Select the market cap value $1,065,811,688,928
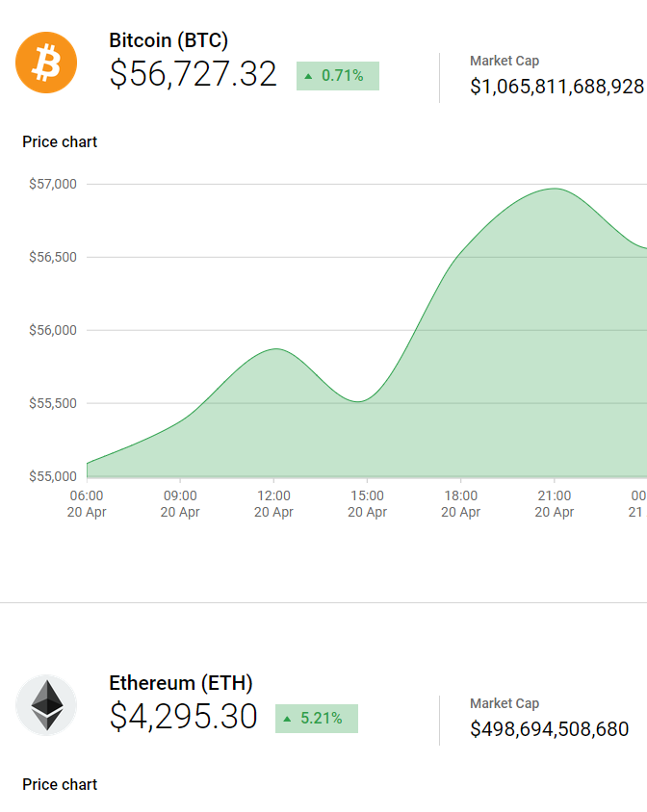The height and width of the screenshot is (812, 647). [x=556, y=87]
